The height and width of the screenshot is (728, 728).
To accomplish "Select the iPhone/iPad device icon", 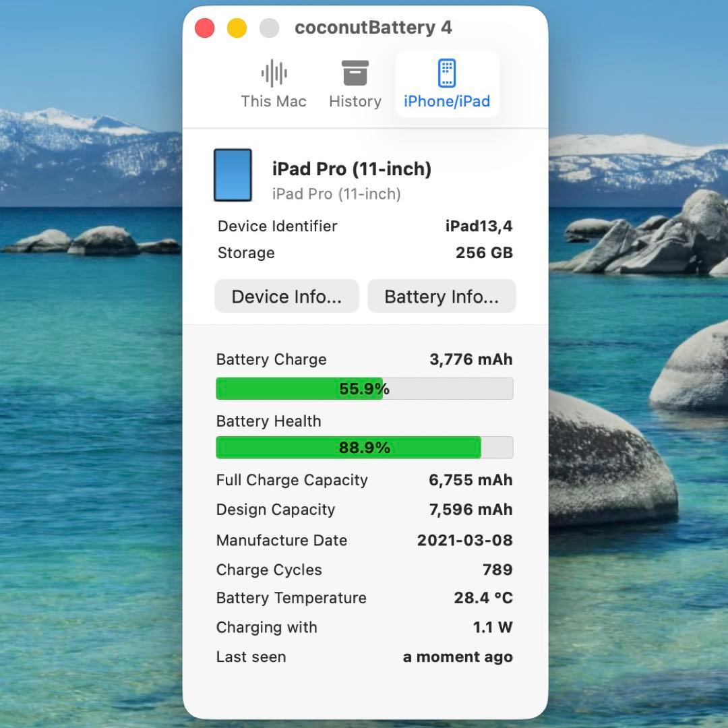I will (446, 71).
